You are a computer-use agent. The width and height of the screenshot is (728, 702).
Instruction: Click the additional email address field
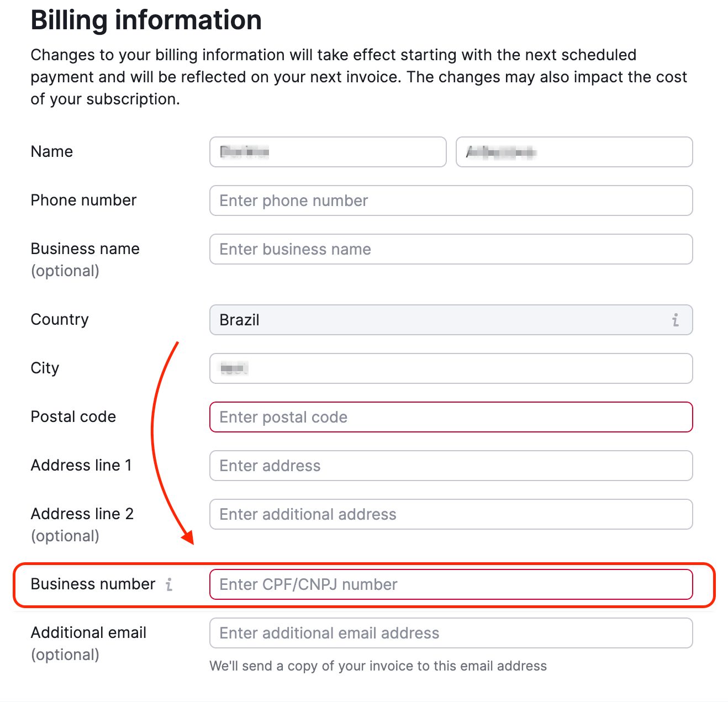click(x=451, y=633)
